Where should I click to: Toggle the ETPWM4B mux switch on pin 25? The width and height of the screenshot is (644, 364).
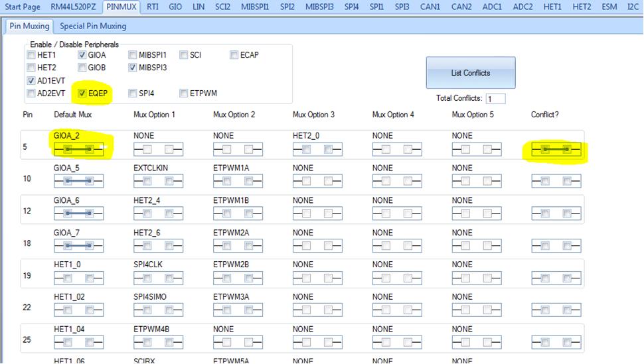(158, 342)
